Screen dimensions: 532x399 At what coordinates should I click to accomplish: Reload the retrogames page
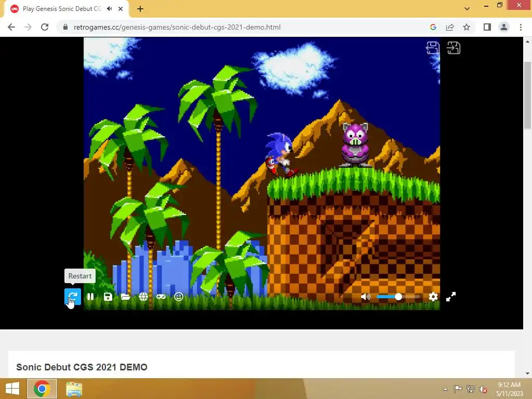click(x=45, y=27)
